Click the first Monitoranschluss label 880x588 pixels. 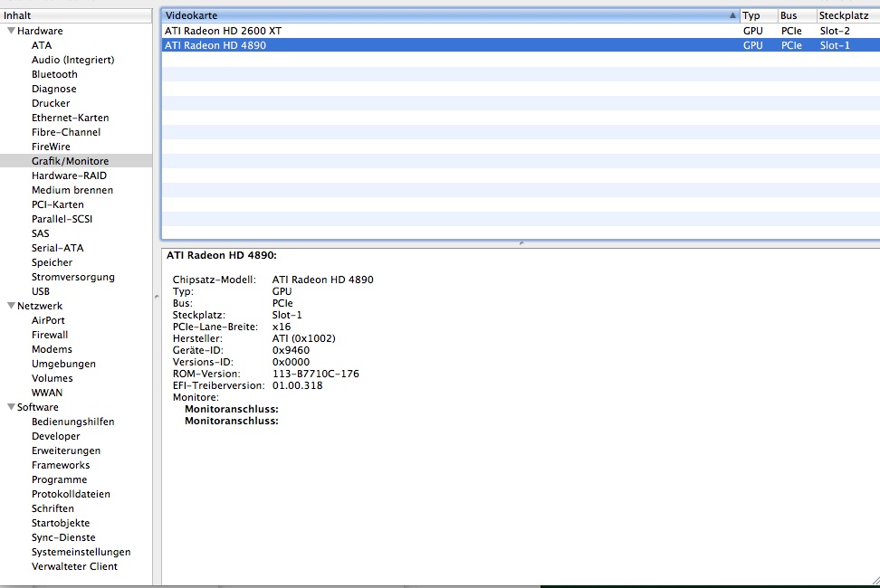232,409
